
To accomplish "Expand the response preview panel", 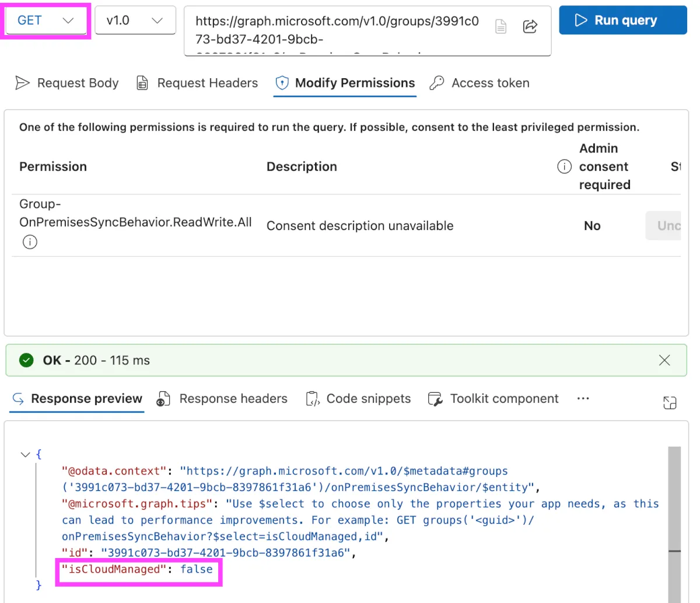I will pos(670,402).
